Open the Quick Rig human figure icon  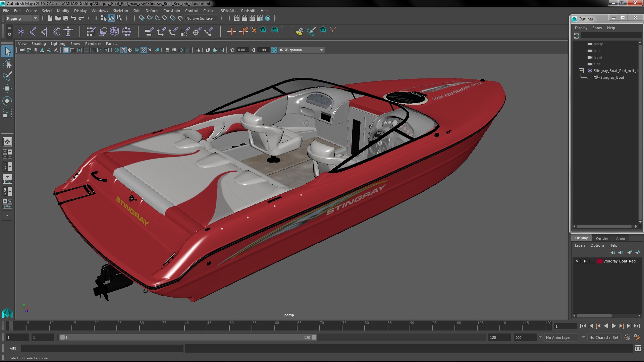[68, 32]
